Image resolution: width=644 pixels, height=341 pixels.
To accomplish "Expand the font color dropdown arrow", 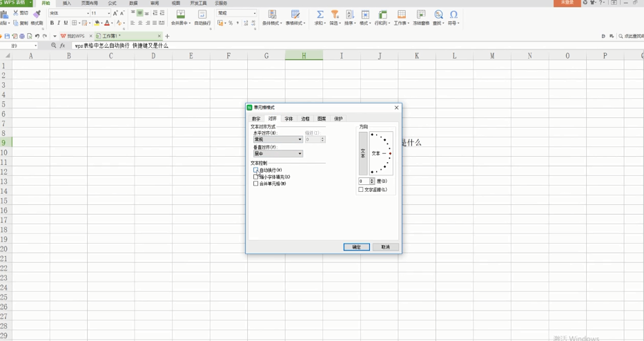I will click(112, 23).
